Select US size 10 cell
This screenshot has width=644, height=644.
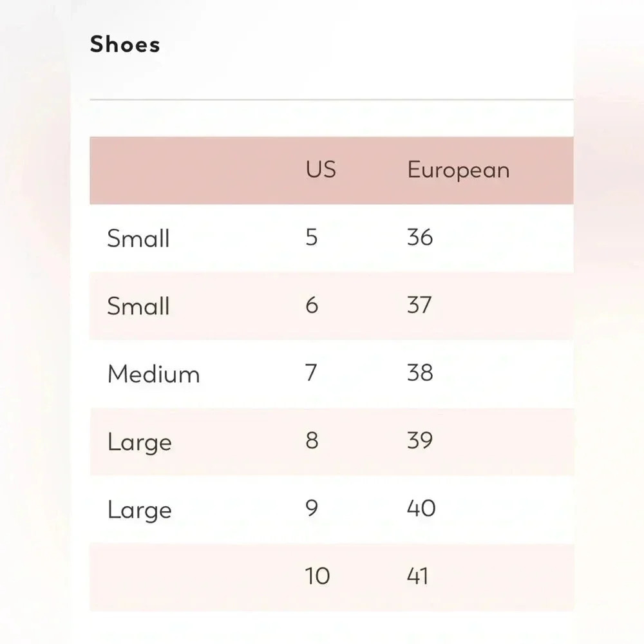pyautogui.click(x=317, y=576)
